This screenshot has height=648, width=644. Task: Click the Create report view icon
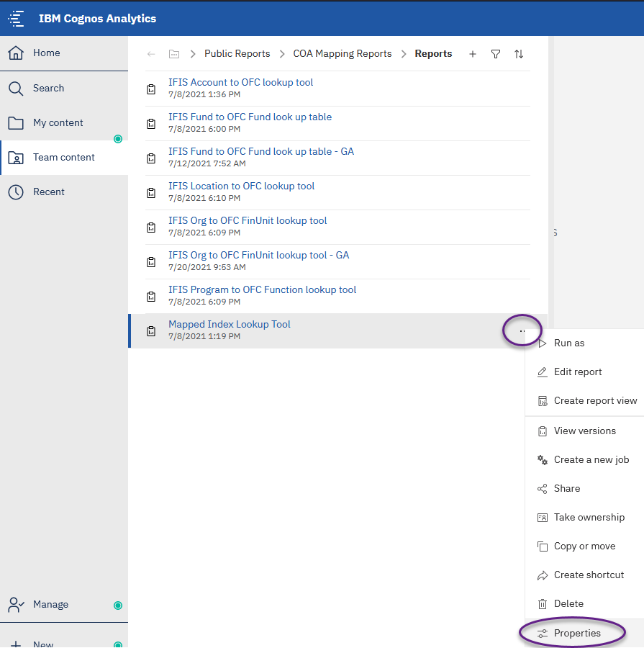pos(543,401)
